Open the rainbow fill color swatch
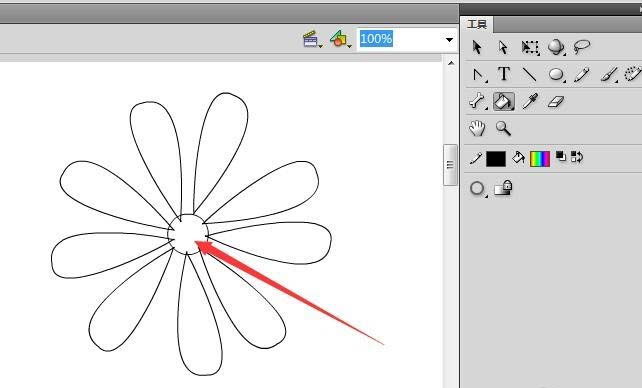 tap(540, 159)
